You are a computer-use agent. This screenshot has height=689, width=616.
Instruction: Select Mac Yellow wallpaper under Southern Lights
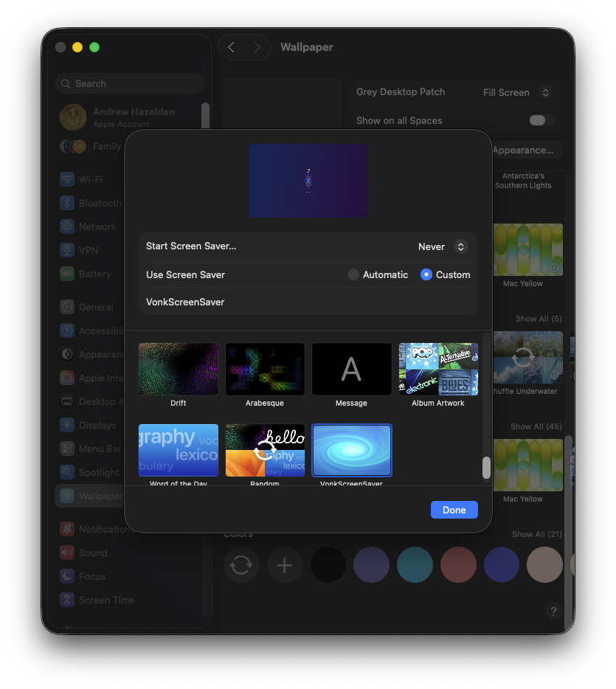[x=527, y=249]
